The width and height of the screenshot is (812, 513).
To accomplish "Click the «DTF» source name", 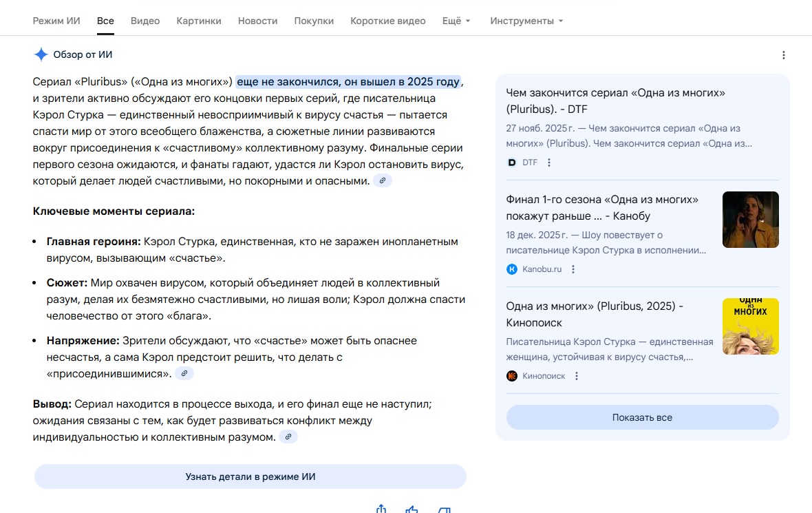I will [530, 163].
